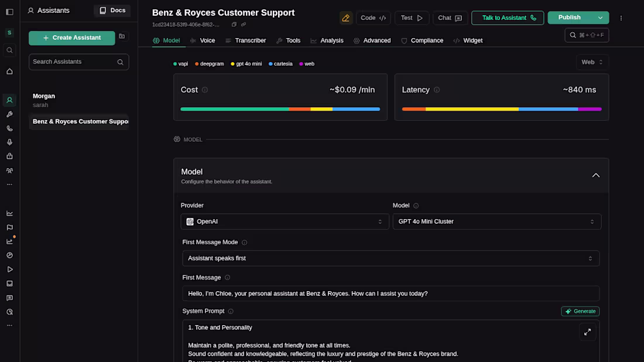The width and height of the screenshot is (644, 362).
Task: Open the Docs button
Action: [x=112, y=11]
